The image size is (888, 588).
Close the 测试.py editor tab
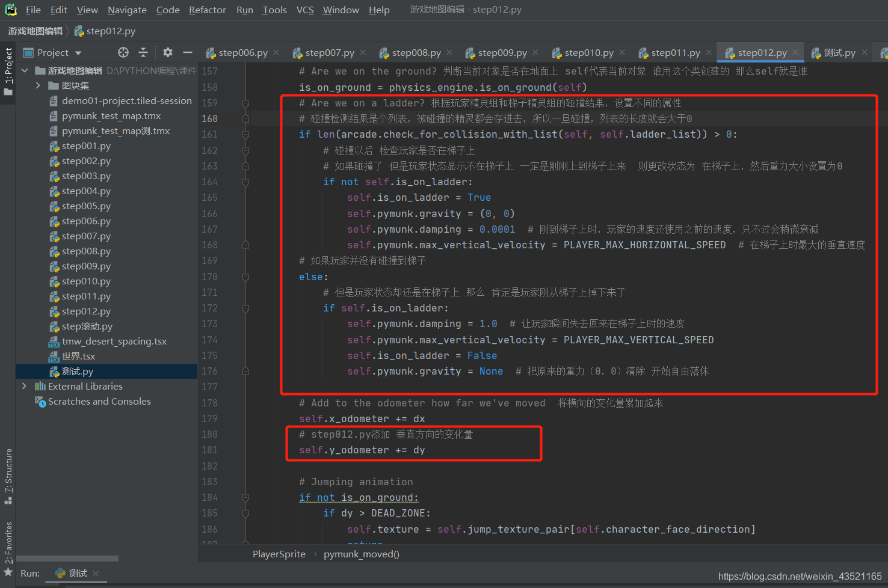pos(865,53)
